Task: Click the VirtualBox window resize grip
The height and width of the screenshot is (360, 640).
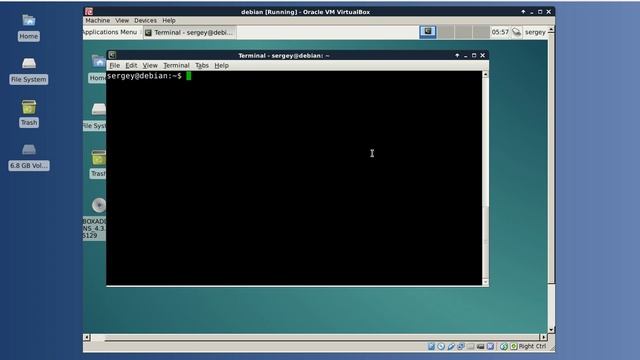Action: click(552, 348)
